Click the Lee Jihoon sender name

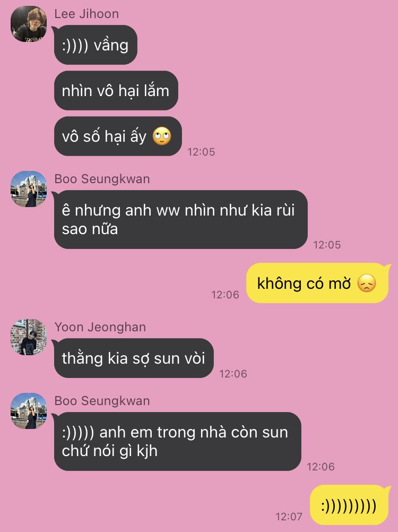[x=87, y=14]
